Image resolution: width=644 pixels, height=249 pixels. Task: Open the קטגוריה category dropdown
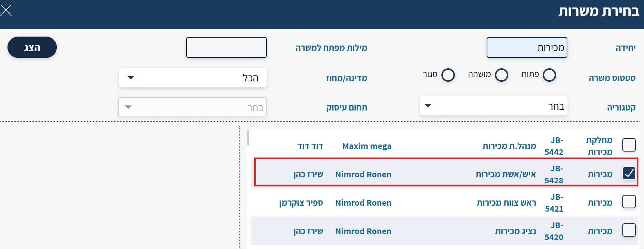493,106
